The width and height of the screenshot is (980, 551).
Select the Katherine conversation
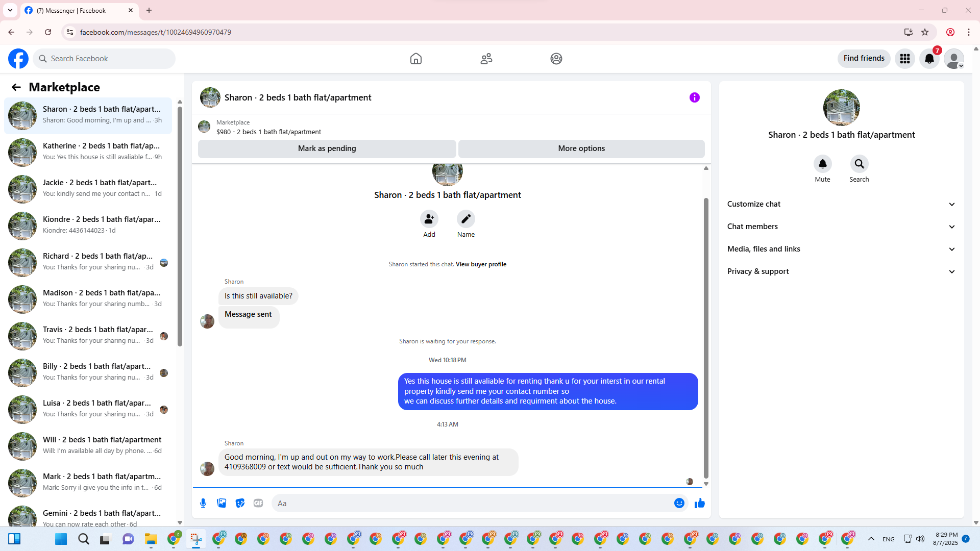[x=88, y=152]
